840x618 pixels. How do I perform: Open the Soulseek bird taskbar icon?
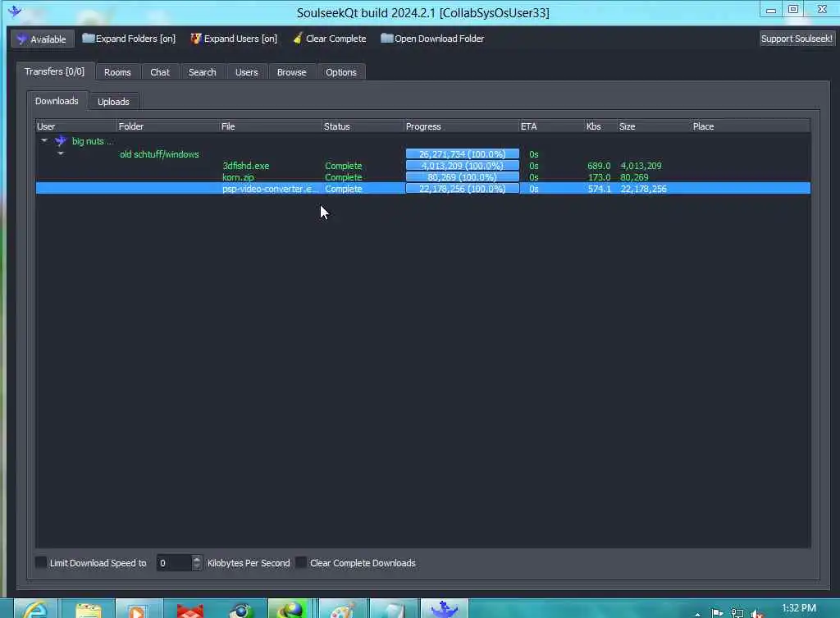click(444, 610)
